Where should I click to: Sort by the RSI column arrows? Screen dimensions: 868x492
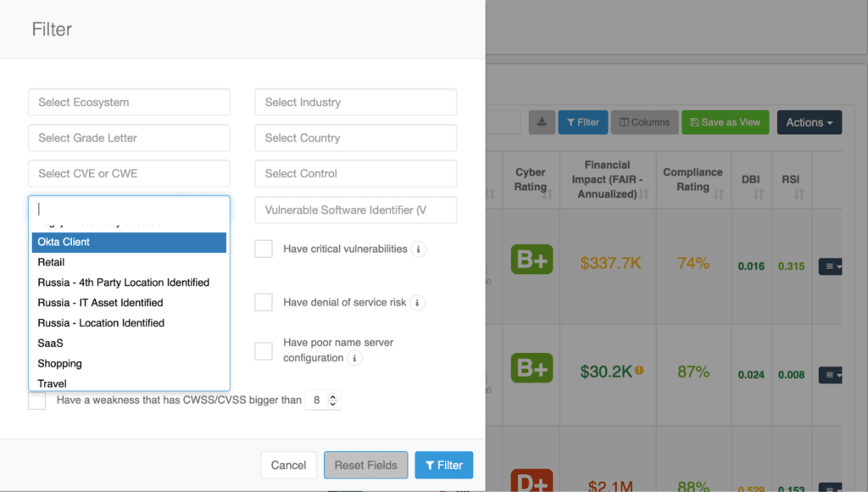point(798,195)
